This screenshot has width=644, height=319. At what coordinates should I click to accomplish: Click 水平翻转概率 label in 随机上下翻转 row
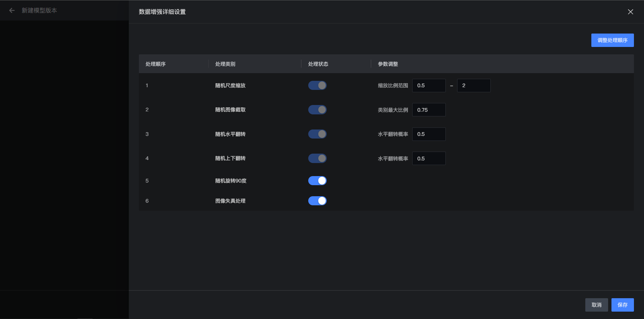pos(393,159)
